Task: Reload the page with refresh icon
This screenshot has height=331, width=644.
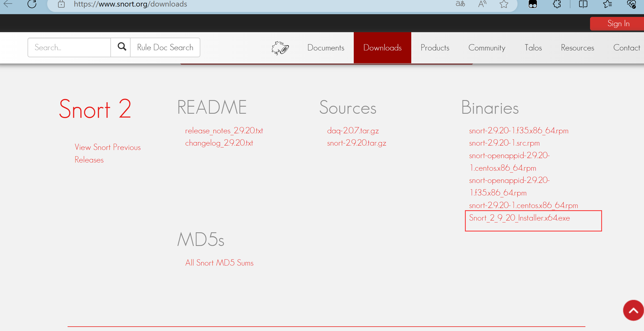Action: [x=32, y=4]
